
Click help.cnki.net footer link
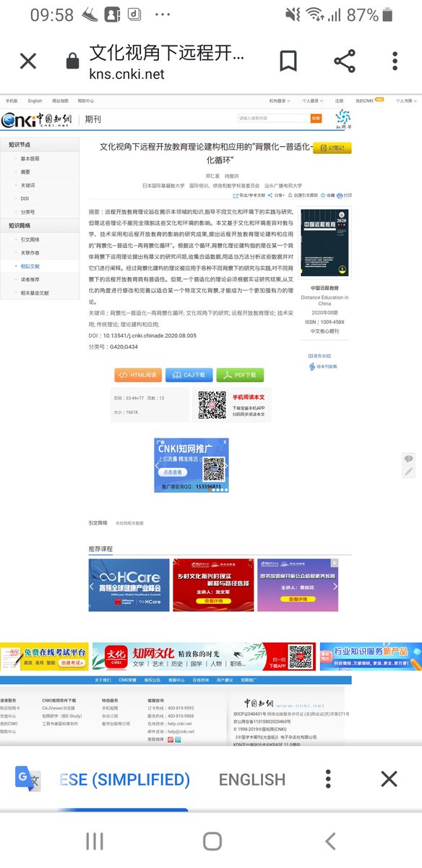[x=181, y=723]
